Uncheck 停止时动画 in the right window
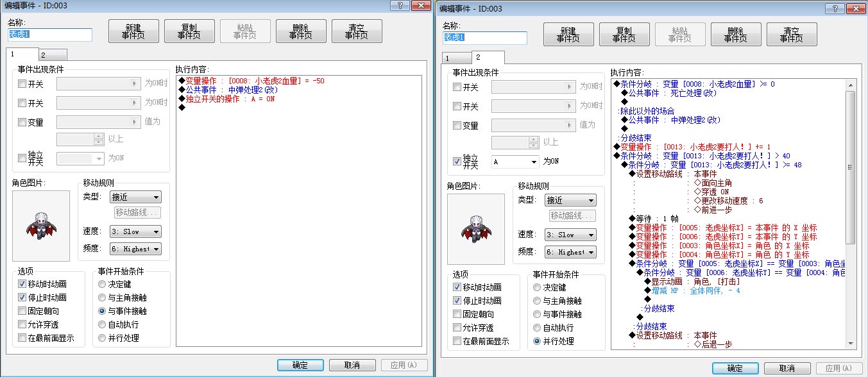868x377 pixels. pyautogui.click(x=457, y=301)
